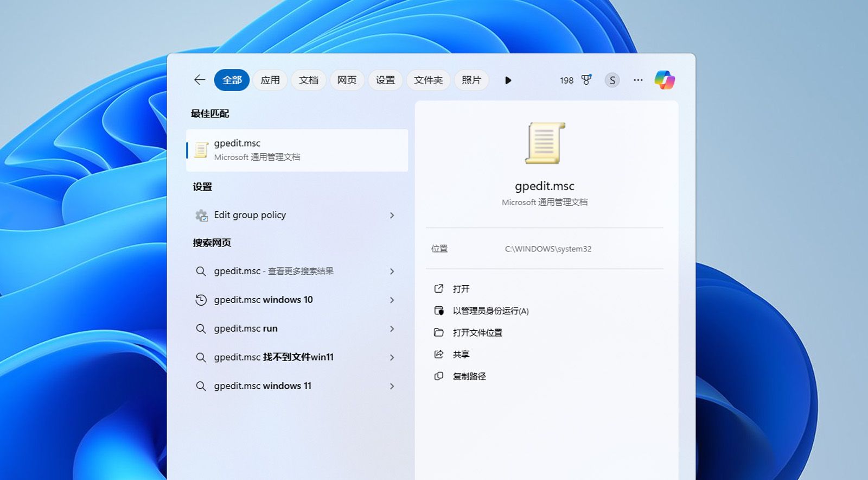Click gpedit.msc file icon in best match
Screen dimensions: 868x480
[201, 150]
